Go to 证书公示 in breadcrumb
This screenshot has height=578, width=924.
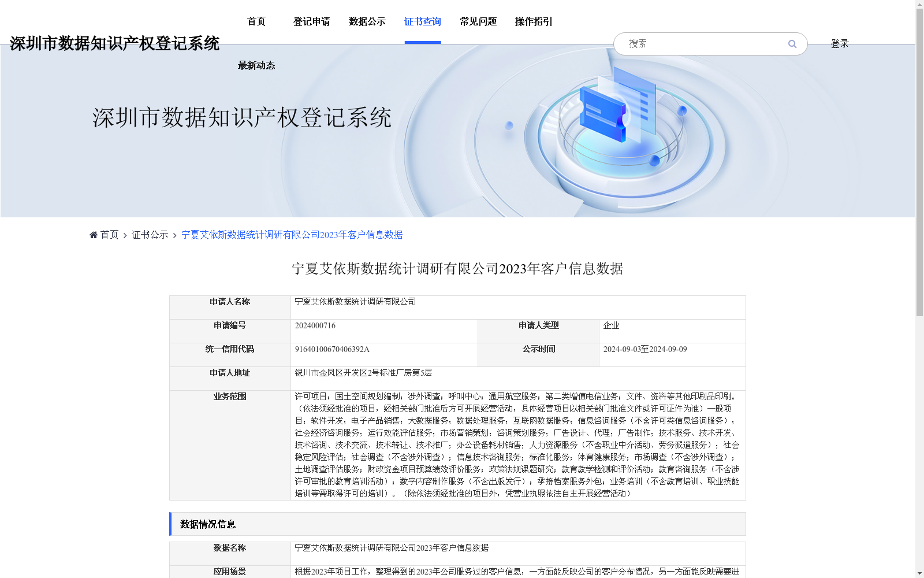[x=150, y=235]
